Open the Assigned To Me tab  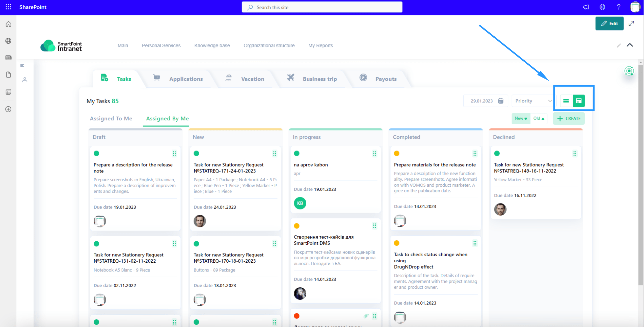point(111,118)
